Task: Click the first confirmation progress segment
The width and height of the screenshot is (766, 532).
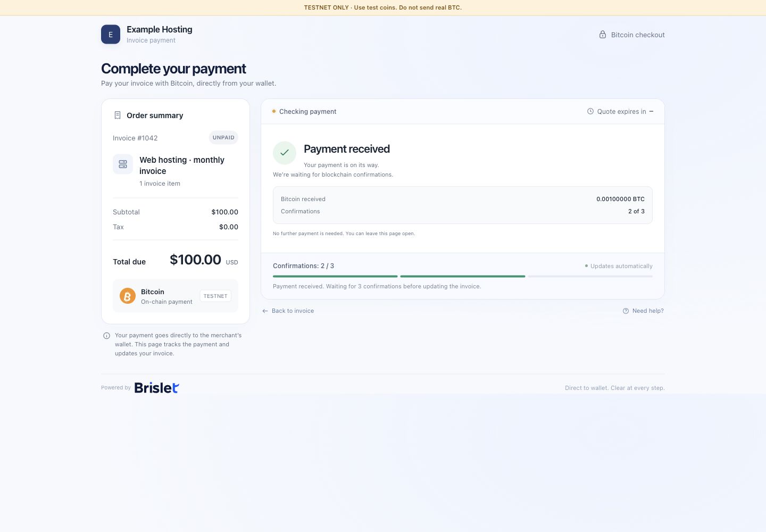Action: [x=335, y=277]
